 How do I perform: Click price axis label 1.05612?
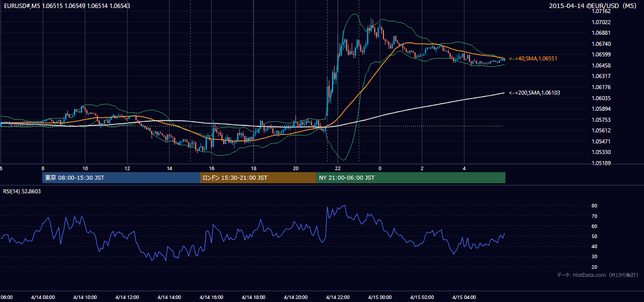point(602,130)
